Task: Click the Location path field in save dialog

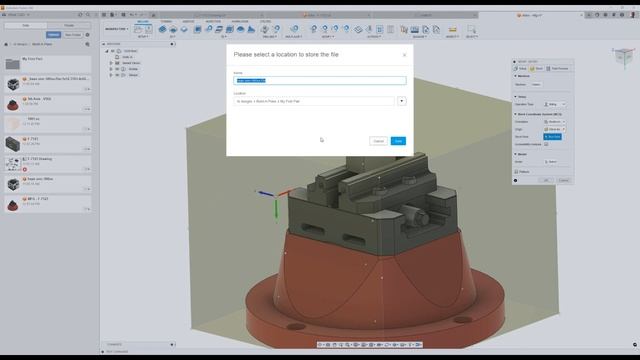Action: 314,101
